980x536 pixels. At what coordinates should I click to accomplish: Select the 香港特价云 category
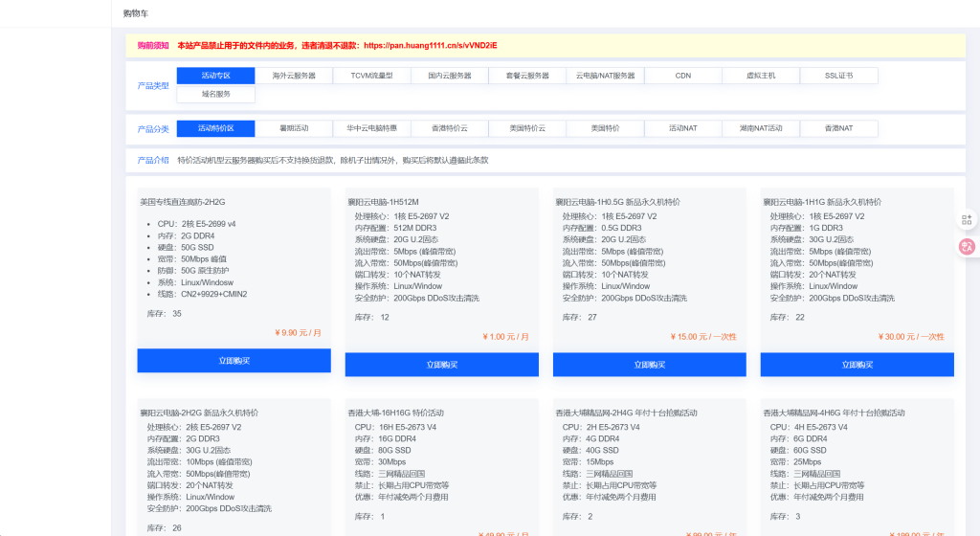450,128
